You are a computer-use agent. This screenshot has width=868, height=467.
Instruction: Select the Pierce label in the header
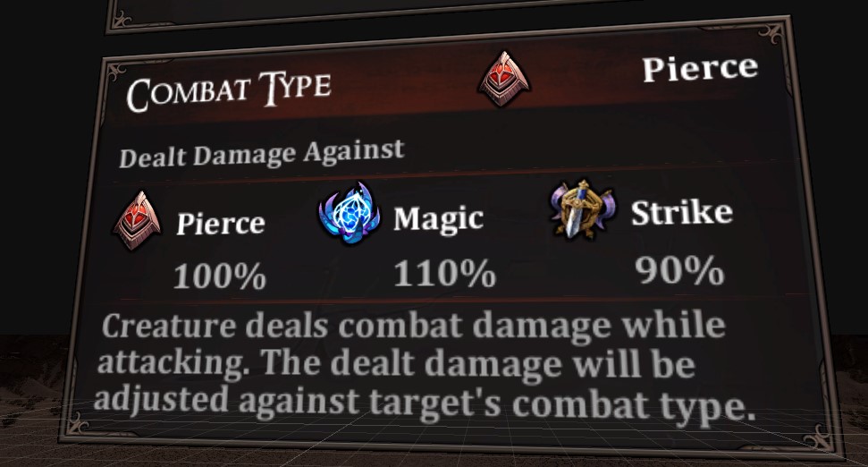(700, 69)
